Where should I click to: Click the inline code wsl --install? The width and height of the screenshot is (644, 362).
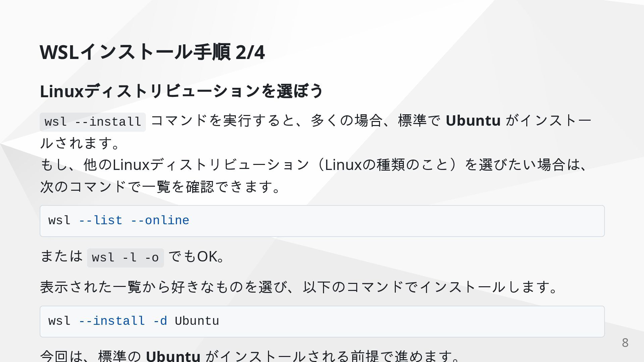(93, 122)
